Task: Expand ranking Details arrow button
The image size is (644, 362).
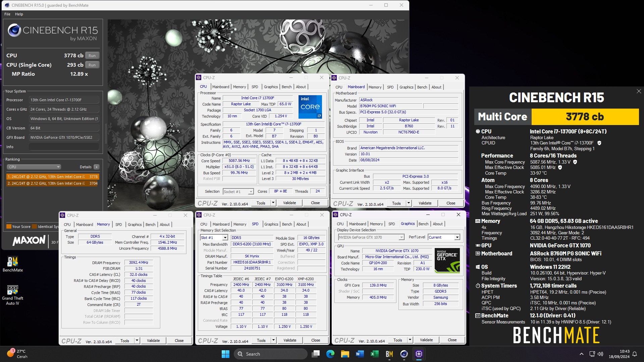Action: pos(97,167)
